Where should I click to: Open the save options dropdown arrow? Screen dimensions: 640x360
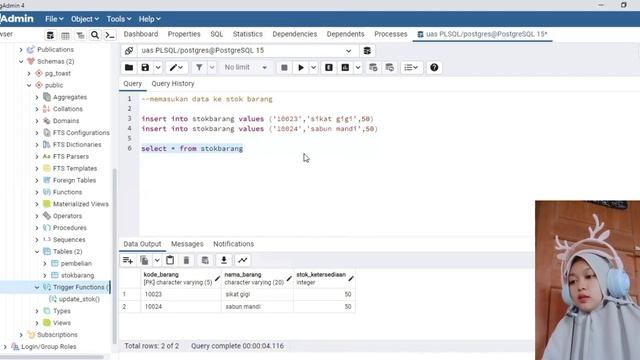[158, 67]
